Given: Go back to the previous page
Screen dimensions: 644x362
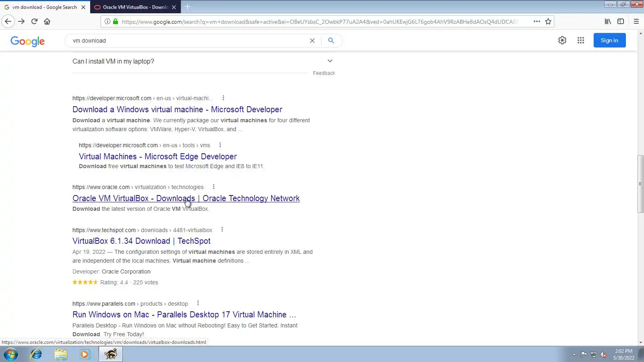Looking at the screenshot, I should pyautogui.click(x=8, y=21).
